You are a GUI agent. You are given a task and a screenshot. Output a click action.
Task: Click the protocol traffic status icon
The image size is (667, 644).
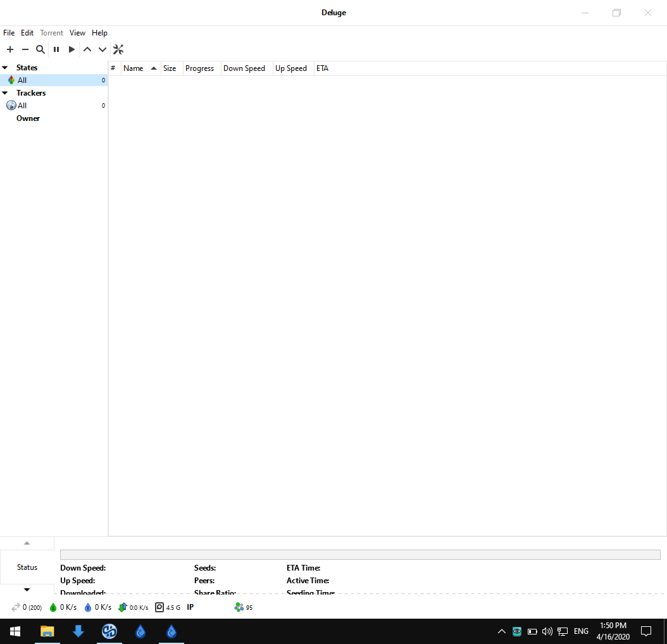[x=123, y=607]
